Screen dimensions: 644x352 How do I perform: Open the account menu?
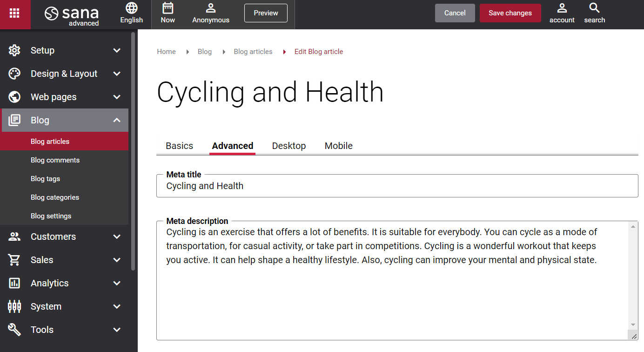click(562, 10)
